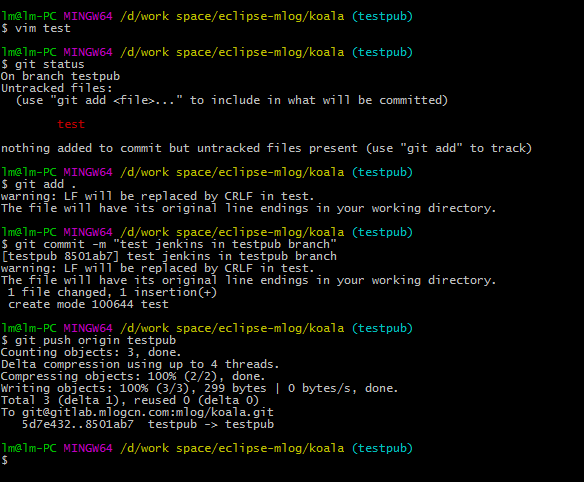Click the git status command text
The image size is (584, 482).
50,64
